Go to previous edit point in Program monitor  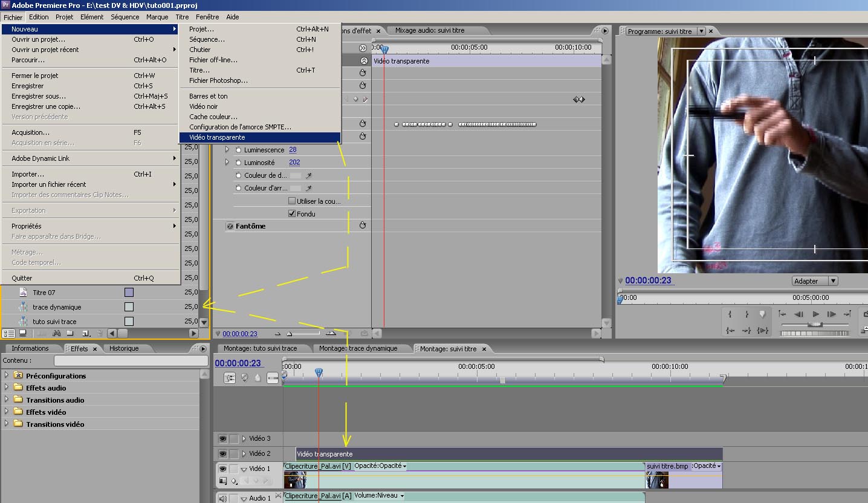(782, 314)
